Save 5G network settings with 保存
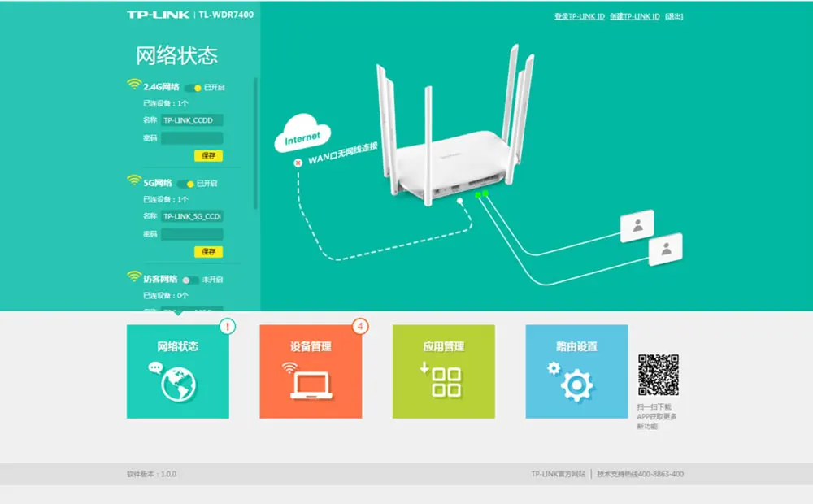The height and width of the screenshot is (504, 813). (x=208, y=251)
